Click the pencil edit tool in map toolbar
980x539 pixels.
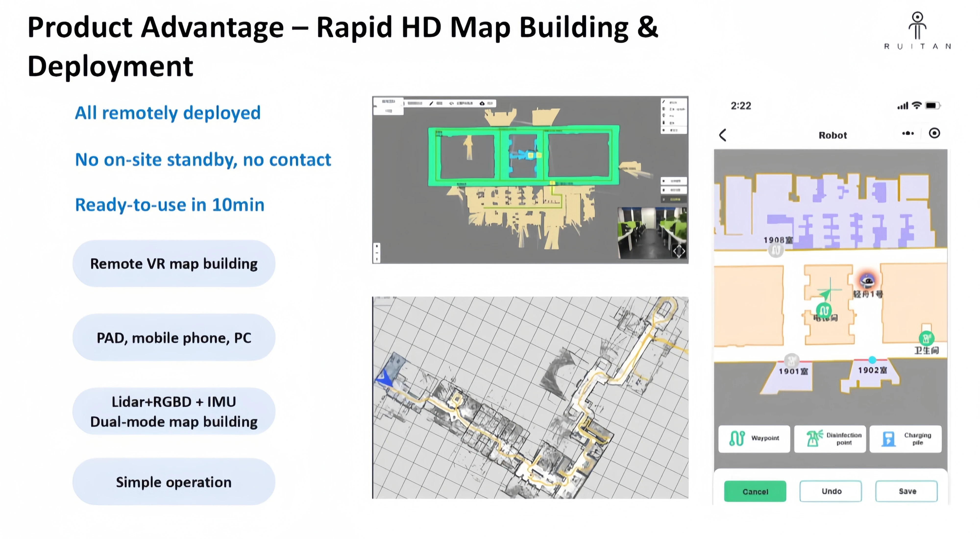pyautogui.click(x=431, y=103)
